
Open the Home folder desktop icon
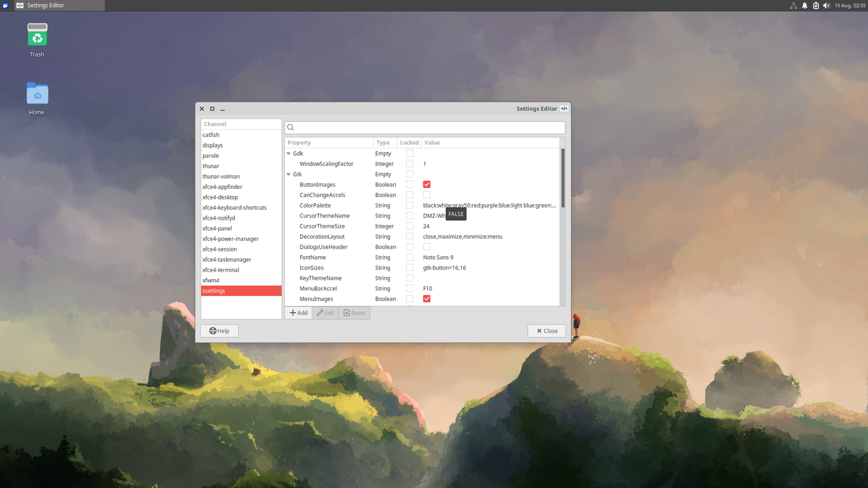pyautogui.click(x=37, y=93)
